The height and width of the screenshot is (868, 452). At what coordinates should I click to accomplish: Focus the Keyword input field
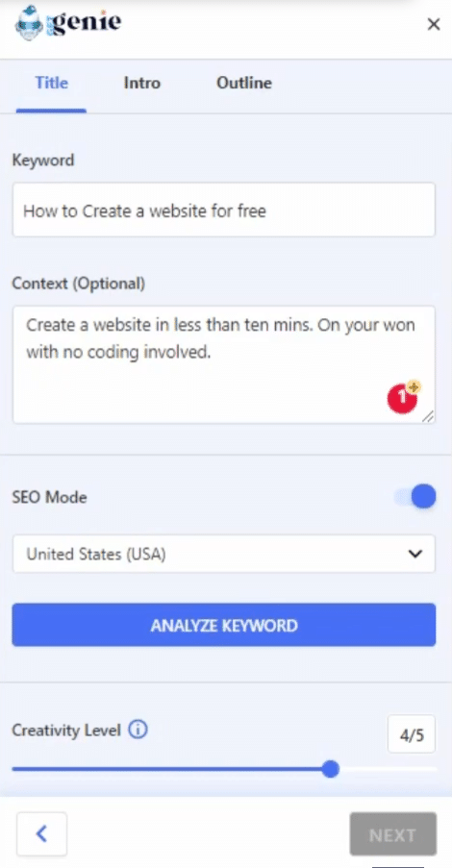[x=224, y=210]
